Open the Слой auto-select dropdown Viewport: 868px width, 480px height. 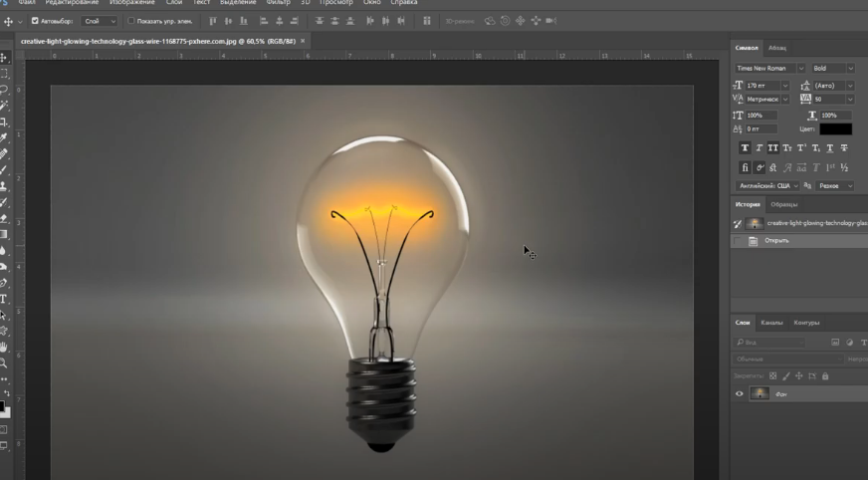[x=100, y=21]
